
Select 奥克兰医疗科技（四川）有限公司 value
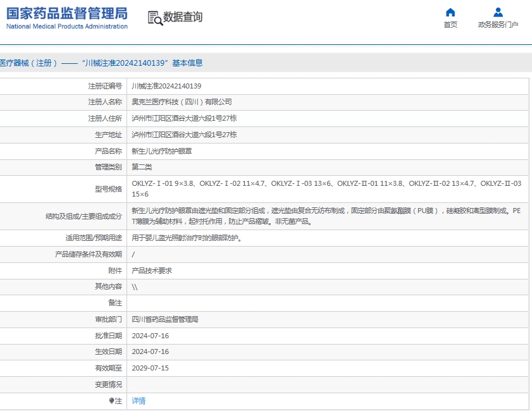pyautogui.click(x=182, y=102)
